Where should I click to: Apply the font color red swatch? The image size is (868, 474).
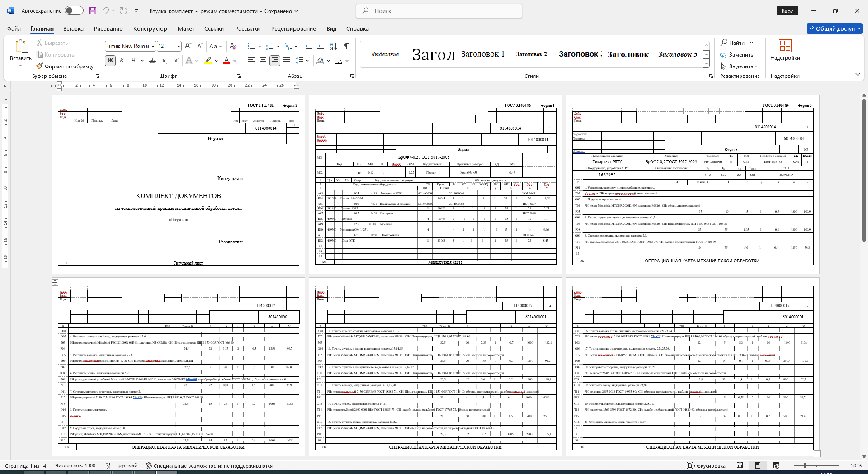(226, 61)
